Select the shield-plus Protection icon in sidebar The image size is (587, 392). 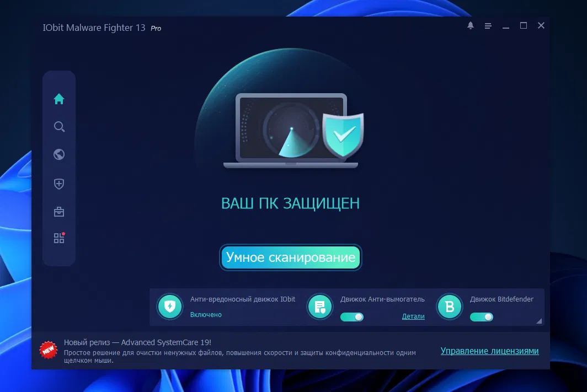[59, 183]
